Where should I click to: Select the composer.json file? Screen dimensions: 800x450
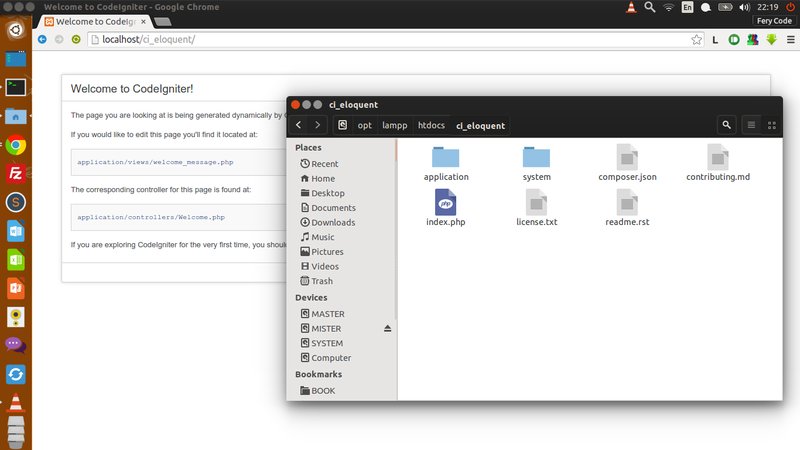627,158
